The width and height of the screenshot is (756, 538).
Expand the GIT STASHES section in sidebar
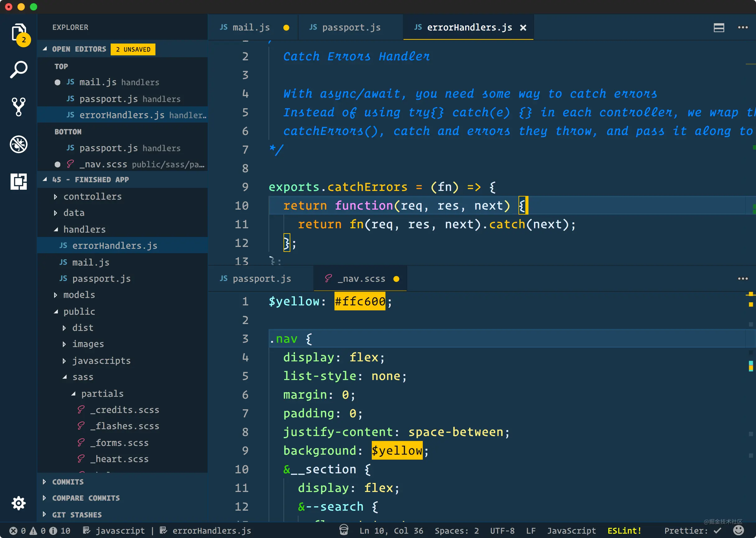pos(47,515)
